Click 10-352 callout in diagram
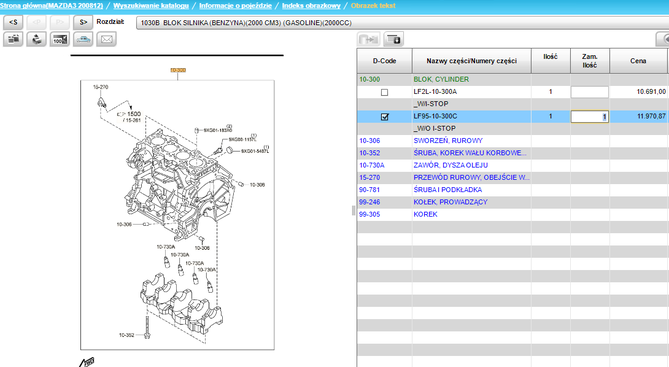This screenshot has width=669, height=367. coord(126,335)
